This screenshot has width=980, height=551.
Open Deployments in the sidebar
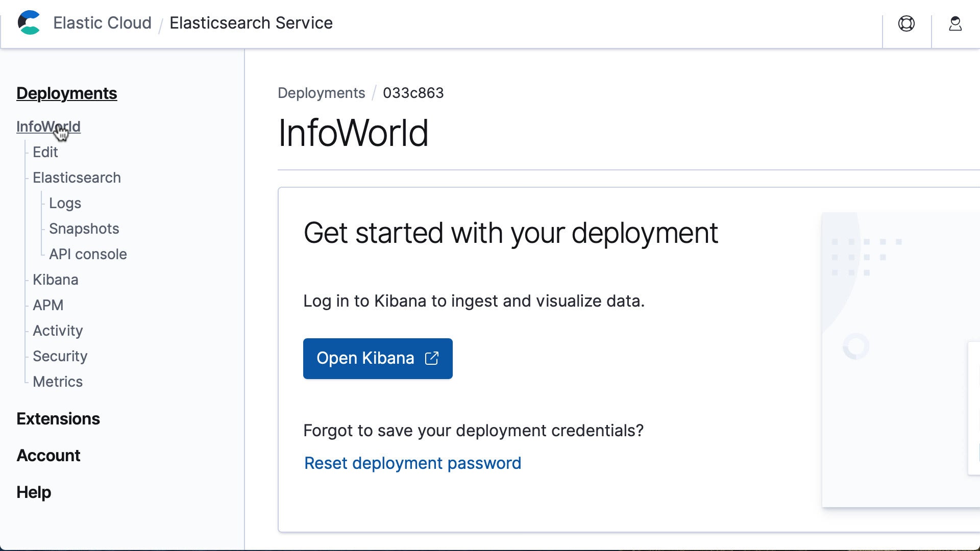[67, 93]
